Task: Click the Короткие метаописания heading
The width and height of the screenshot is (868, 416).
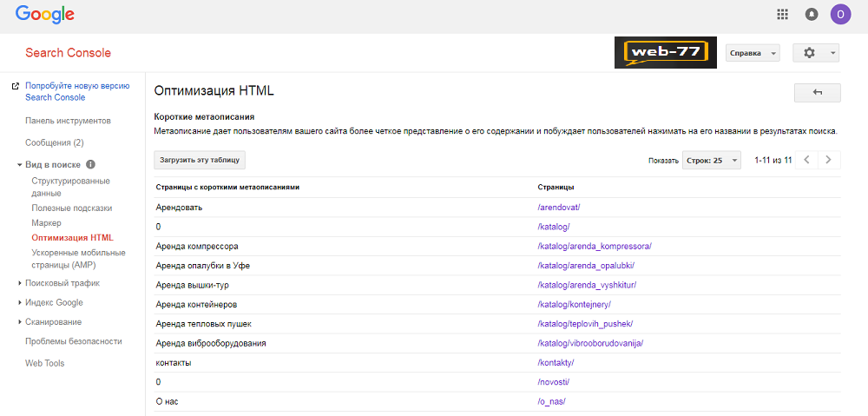Action: pyautogui.click(x=204, y=117)
